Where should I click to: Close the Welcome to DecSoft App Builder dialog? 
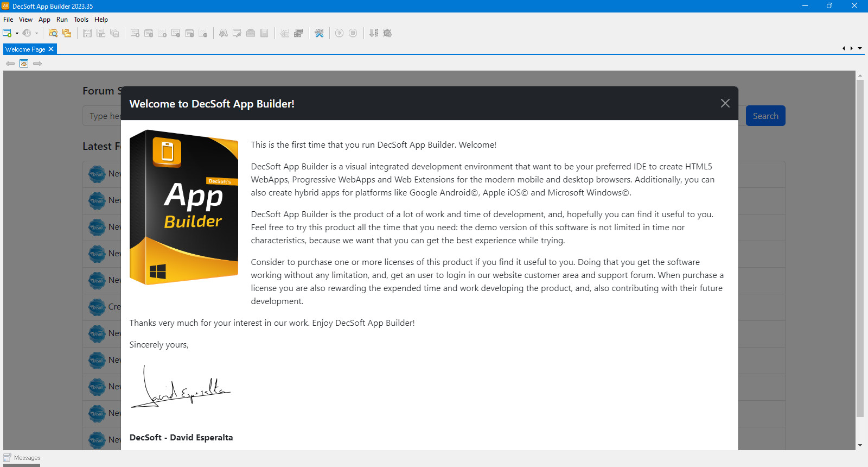pyautogui.click(x=725, y=103)
